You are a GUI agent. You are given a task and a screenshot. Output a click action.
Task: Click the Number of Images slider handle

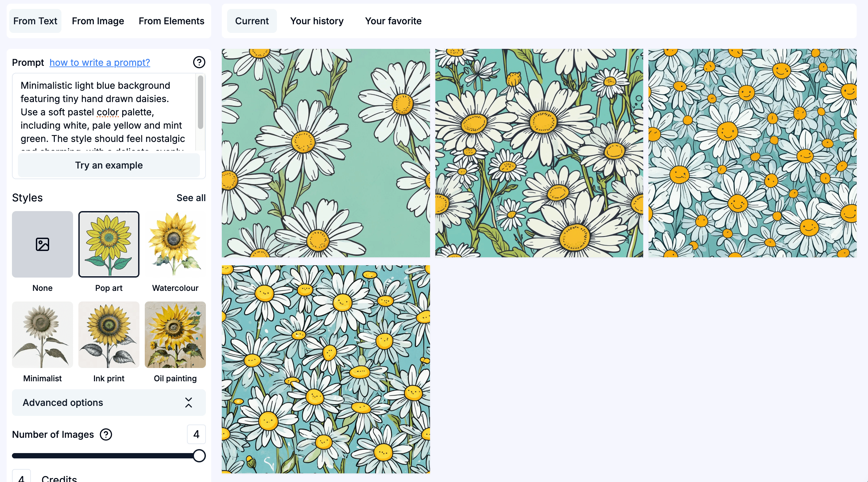(199, 456)
